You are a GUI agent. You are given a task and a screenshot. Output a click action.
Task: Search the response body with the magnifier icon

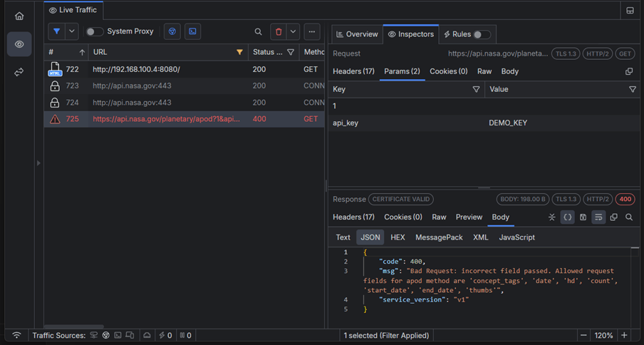click(x=629, y=217)
